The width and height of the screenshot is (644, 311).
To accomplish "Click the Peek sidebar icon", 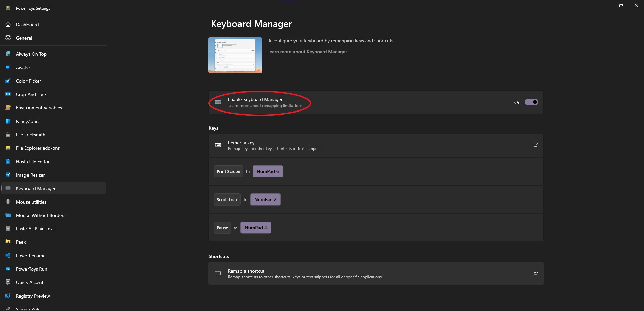I will (x=8, y=242).
